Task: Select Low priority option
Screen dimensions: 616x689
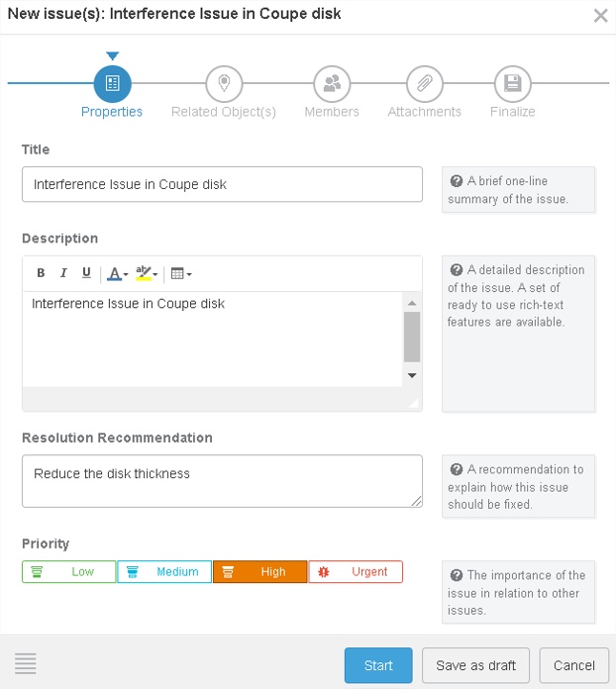Action: [x=68, y=572]
